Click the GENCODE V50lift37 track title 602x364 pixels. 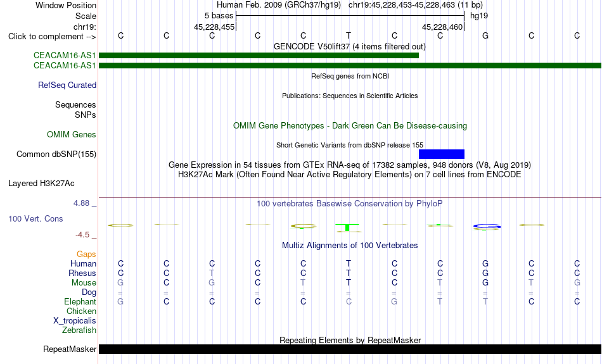[x=350, y=47]
